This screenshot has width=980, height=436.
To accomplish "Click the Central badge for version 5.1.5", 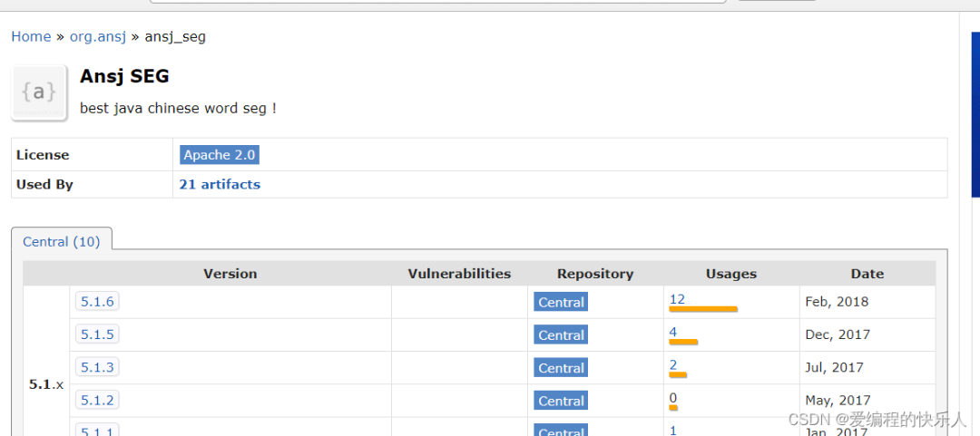I will 561,334.
